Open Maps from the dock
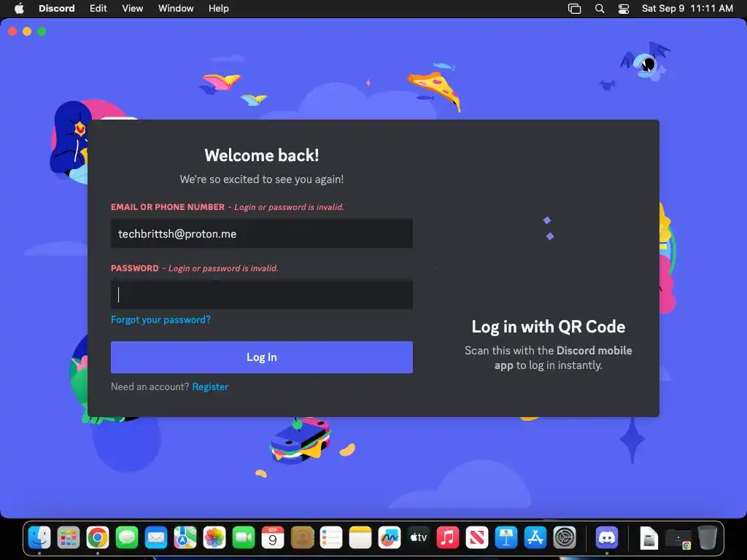Screen dimensions: 747x560 coord(185,538)
